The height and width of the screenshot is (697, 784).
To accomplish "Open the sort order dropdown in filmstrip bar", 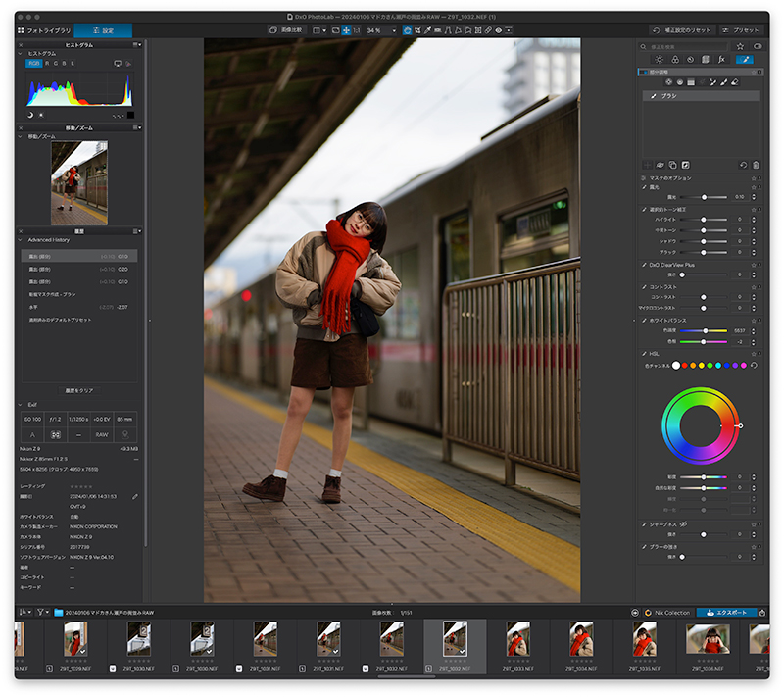I will [25, 612].
